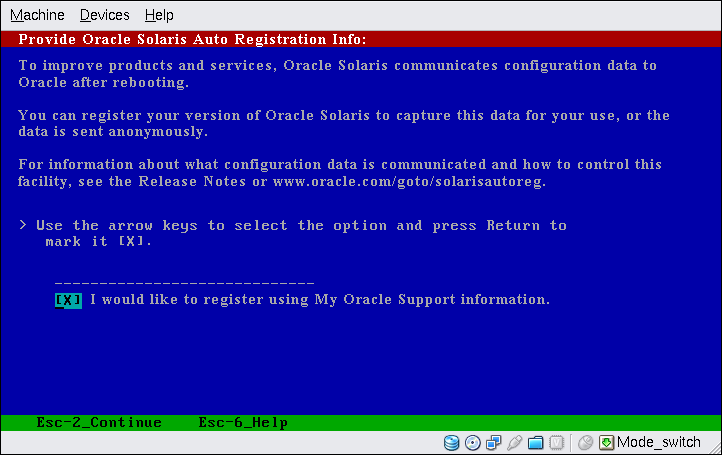Click the shared folders icon
The image size is (722, 455).
536,443
